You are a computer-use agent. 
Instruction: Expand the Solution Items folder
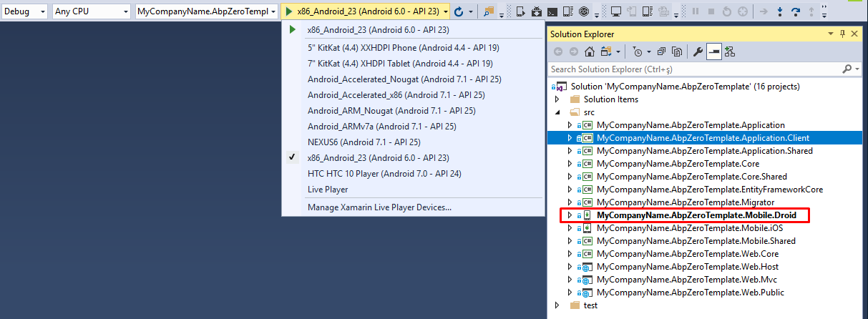(x=557, y=99)
